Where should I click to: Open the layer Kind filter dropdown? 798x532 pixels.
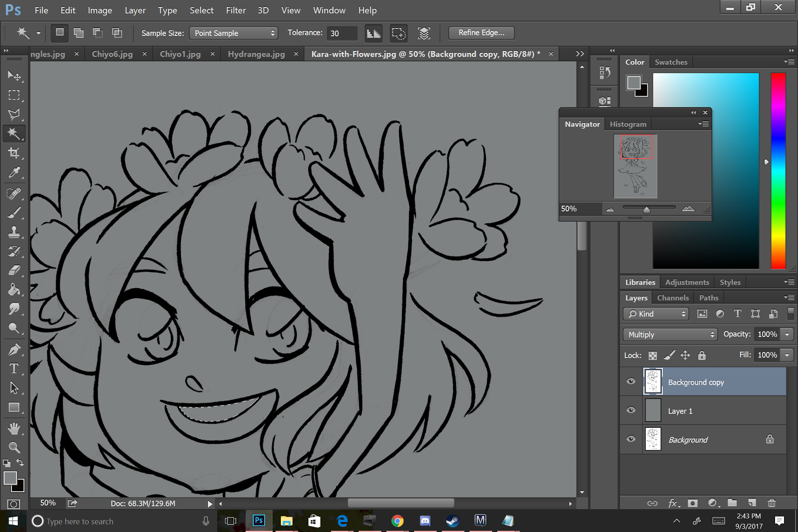655,314
